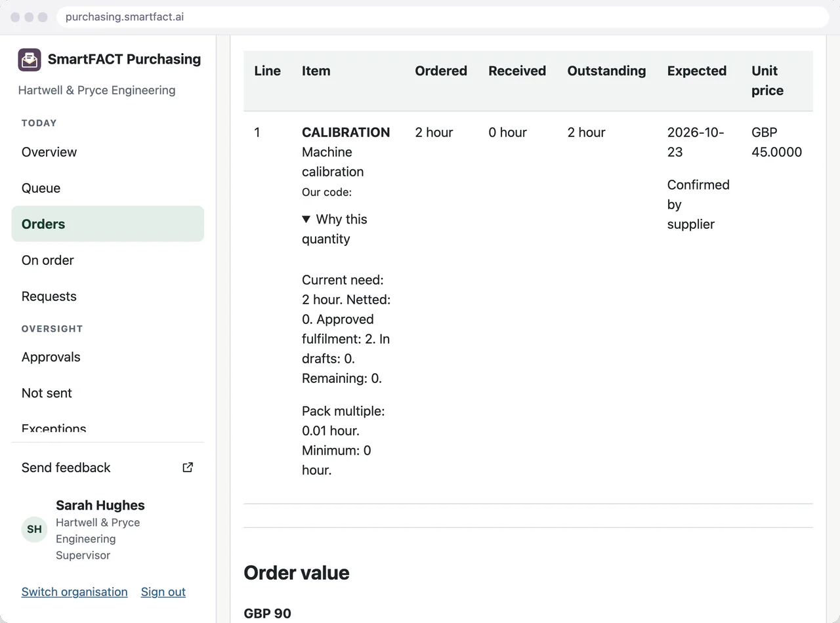Viewport: 840px width, 623px height.
Task: Open Requests in the sidebar
Action: tap(108, 296)
